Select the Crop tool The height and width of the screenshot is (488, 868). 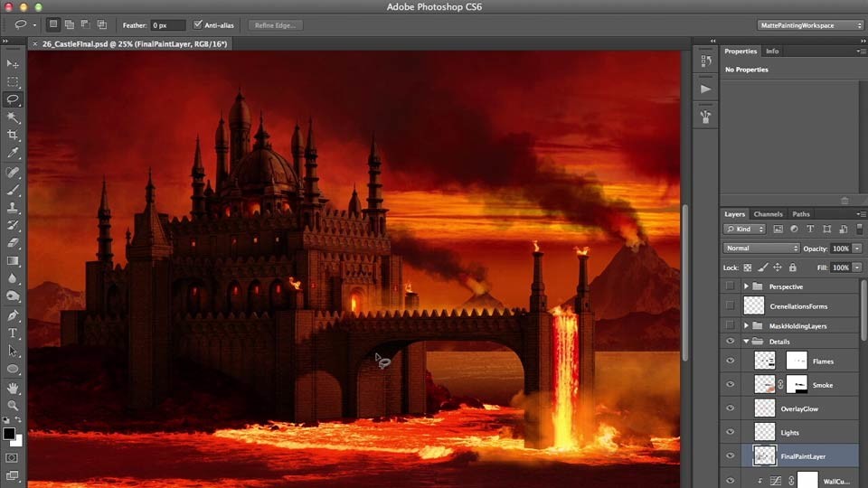(x=12, y=135)
